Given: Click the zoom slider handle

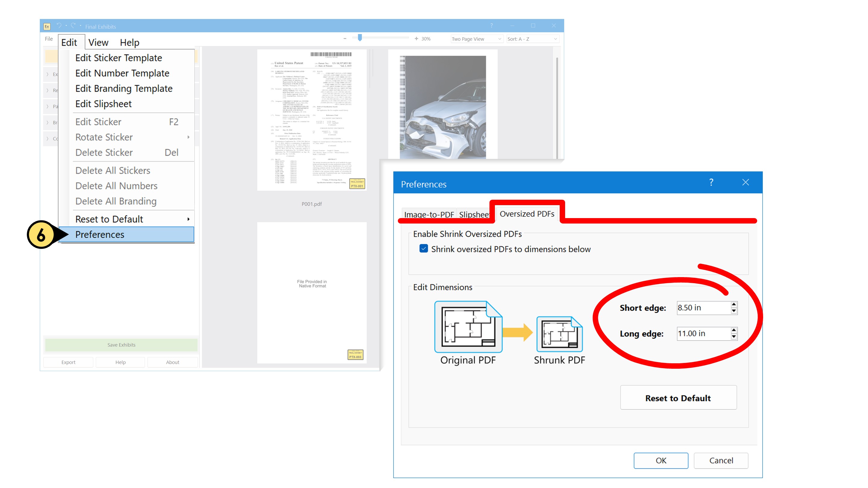Looking at the screenshot, I should pyautogui.click(x=360, y=38).
